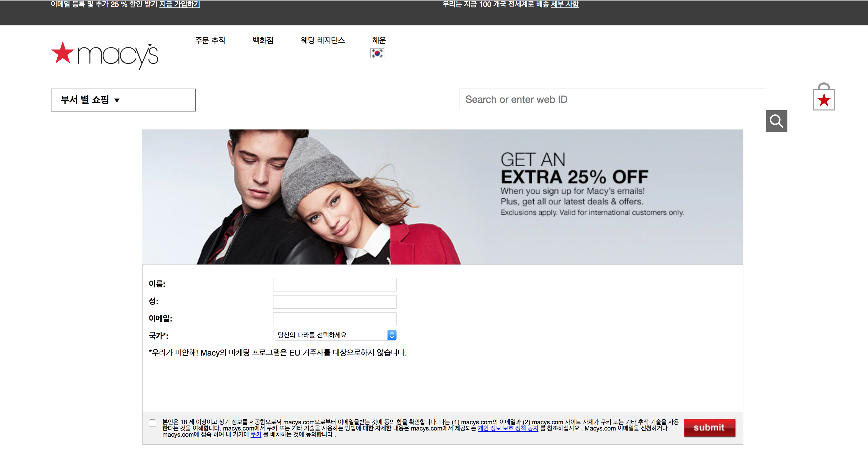Open the 웨딩 레지던스 menu item
This screenshot has width=868, height=459.
tap(322, 40)
